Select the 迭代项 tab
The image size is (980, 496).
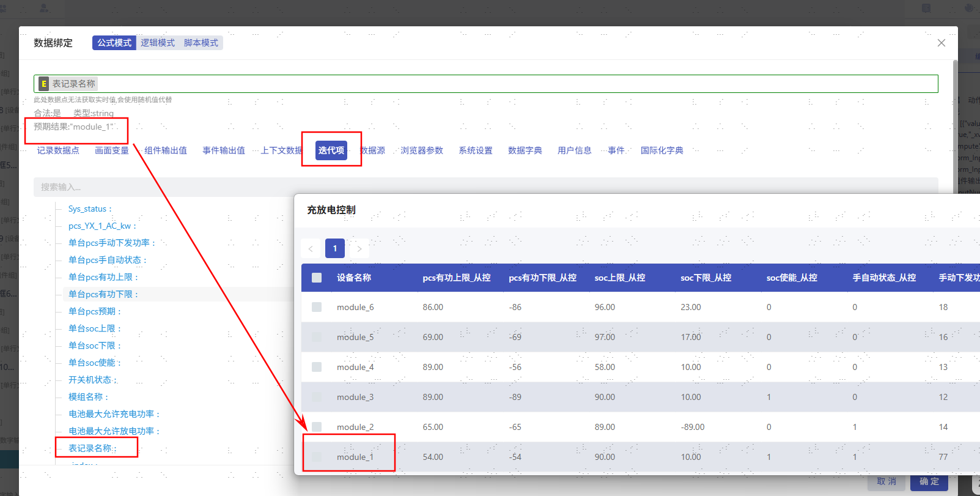coord(331,150)
